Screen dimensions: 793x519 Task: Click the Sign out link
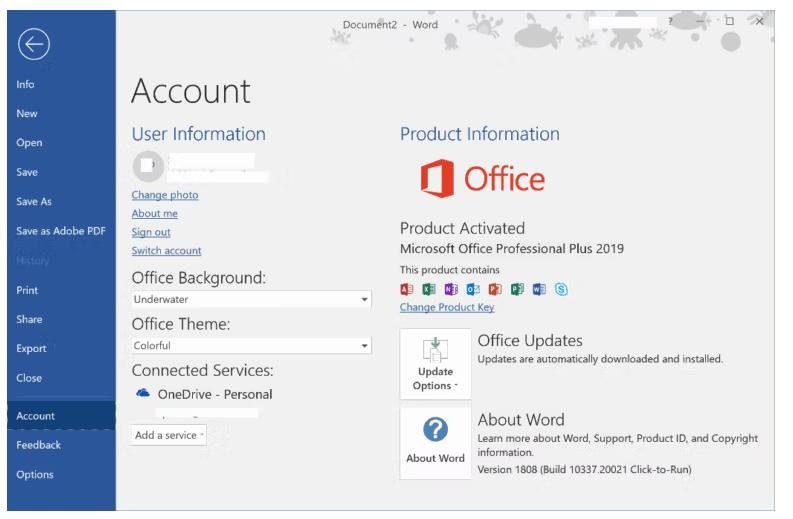pos(151,233)
